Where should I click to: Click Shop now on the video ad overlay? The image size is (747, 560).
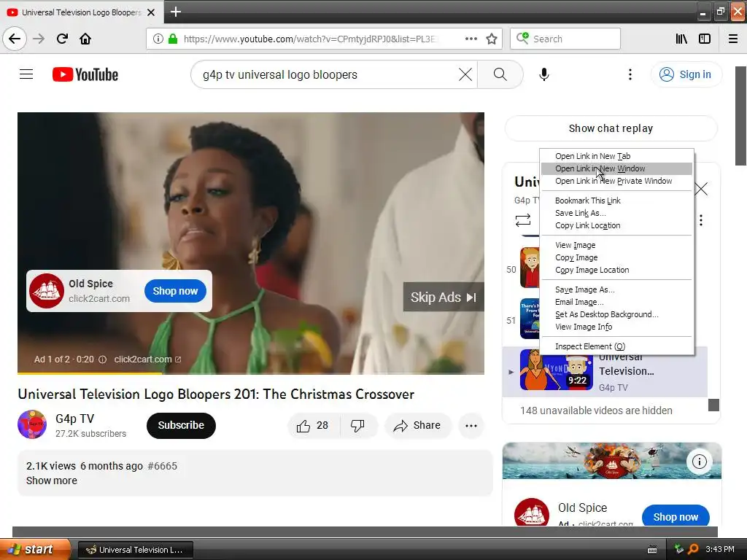[175, 291]
